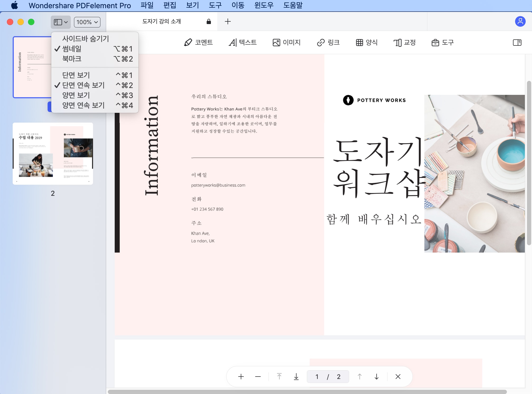
Task: Open the Window (윈도우) menu
Action: pyautogui.click(x=264, y=5)
